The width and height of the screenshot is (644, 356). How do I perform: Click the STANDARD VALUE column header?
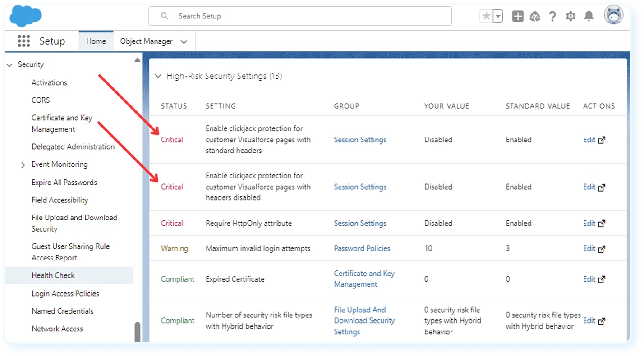tap(538, 106)
